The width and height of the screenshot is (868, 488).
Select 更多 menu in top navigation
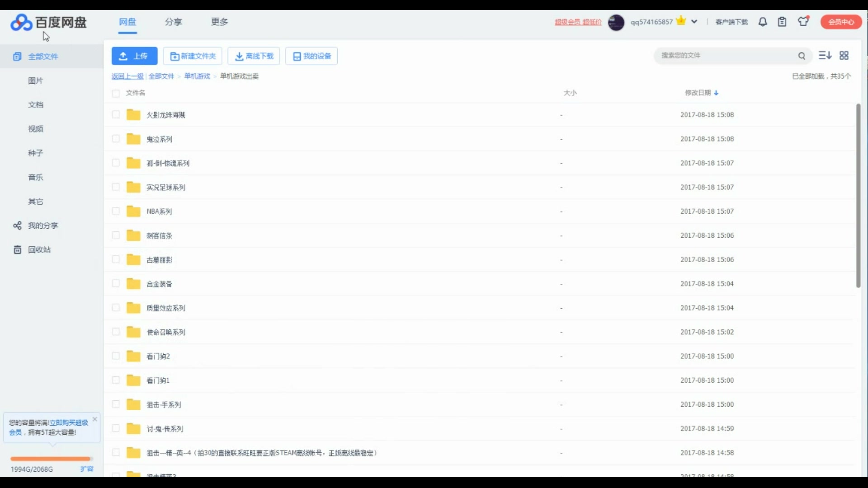[219, 21]
